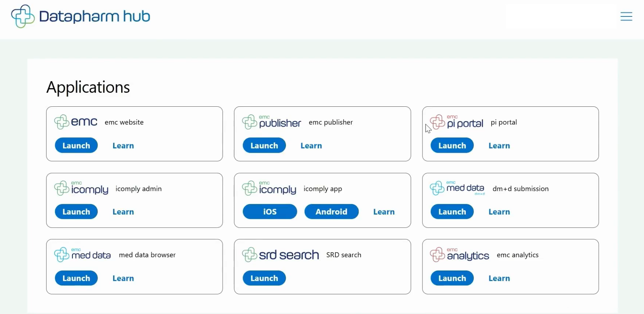Learn about emc analytics
The width and height of the screenshot is (644, 314).
[x=499, y=278]
